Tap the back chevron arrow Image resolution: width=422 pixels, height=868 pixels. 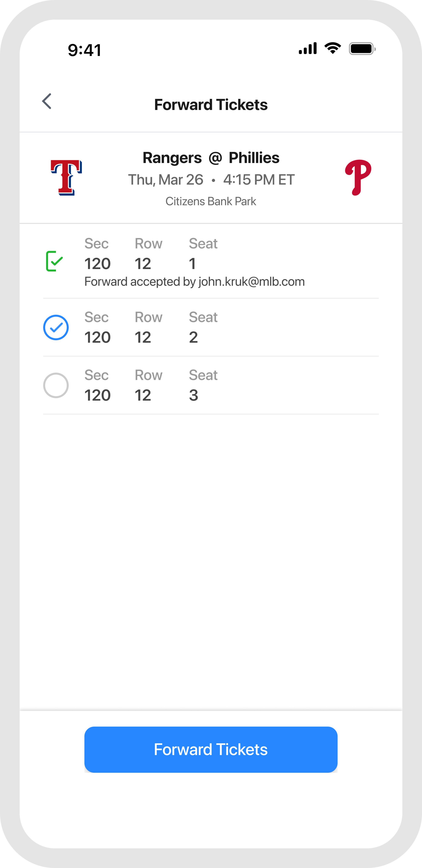pos(47,101)
